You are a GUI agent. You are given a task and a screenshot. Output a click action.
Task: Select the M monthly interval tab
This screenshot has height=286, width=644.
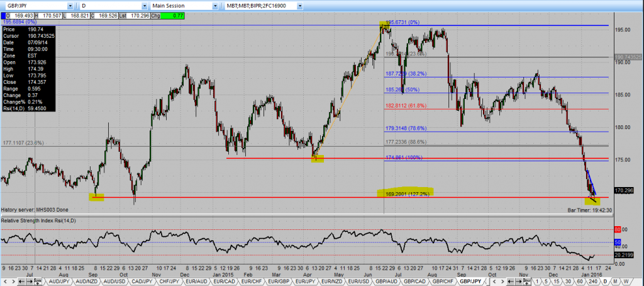click(615, 281)
